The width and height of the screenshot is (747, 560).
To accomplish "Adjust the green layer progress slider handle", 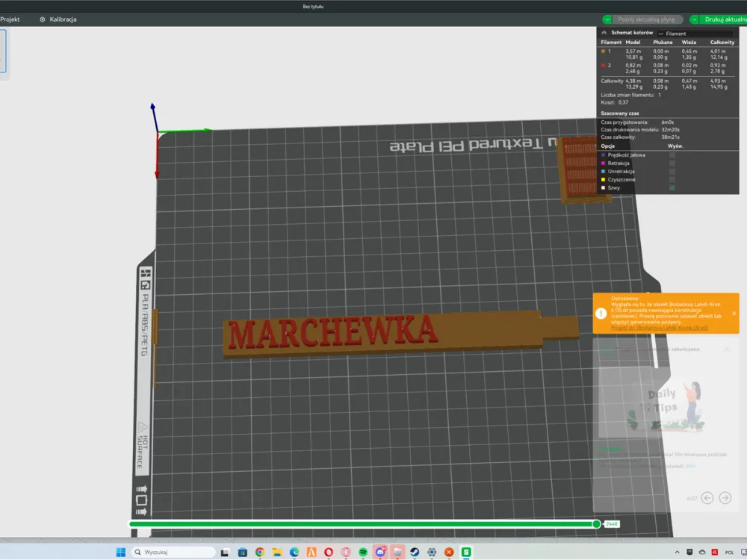I will [596, 524].
